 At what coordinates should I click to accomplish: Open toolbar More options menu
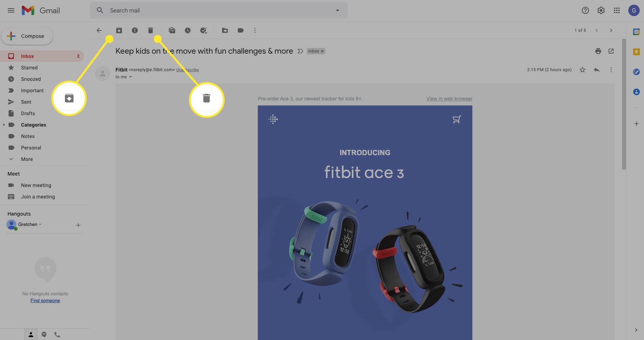(x=255, y=30)
